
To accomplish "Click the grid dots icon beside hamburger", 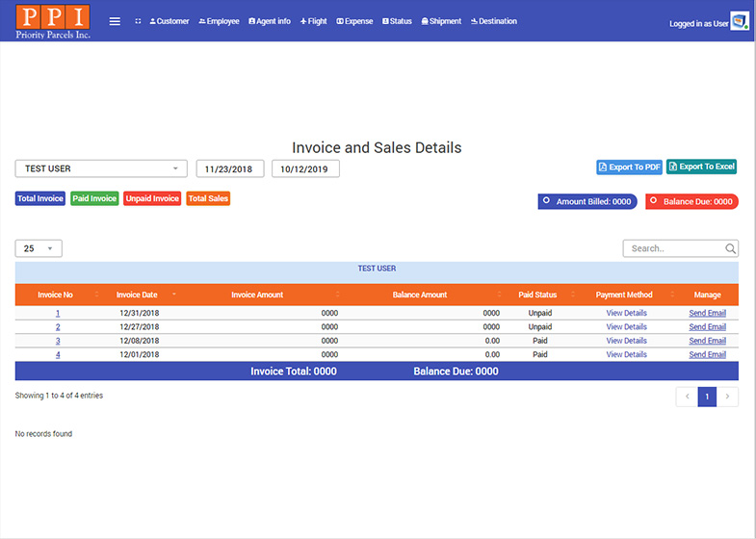I will [138, 21].
